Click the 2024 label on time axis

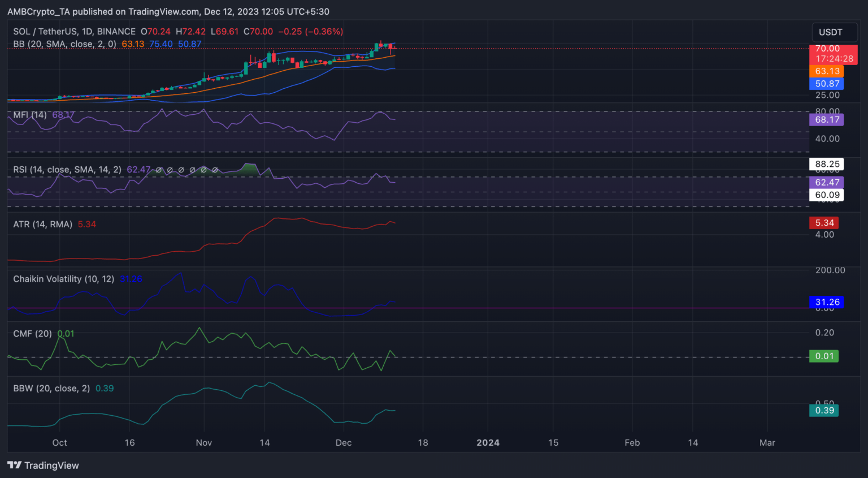click(x=488, y=442)
